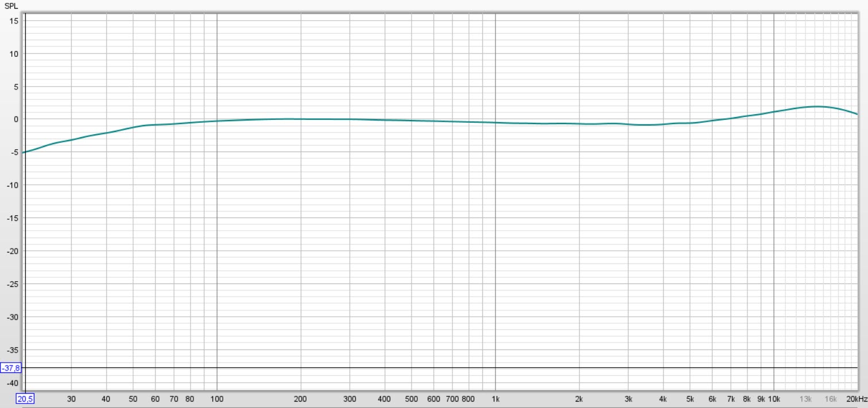Image resolution: width=868 pixels, height=408 pixels.
Task: Click the 6k frequency axis label
Action: pyautogui.click(x=712, y=399)
